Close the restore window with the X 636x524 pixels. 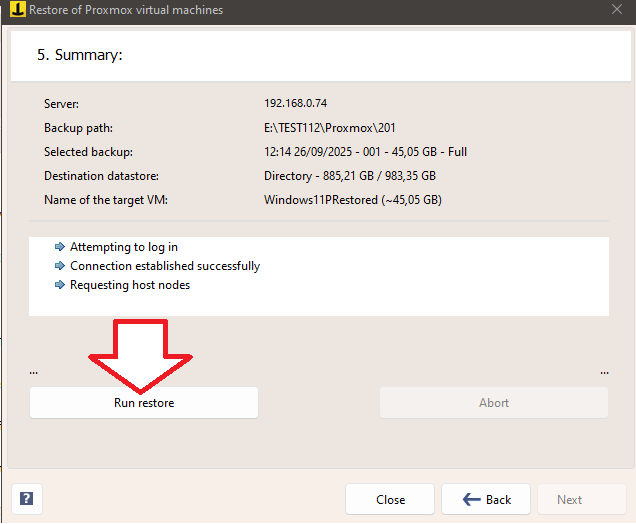point(616,10)
